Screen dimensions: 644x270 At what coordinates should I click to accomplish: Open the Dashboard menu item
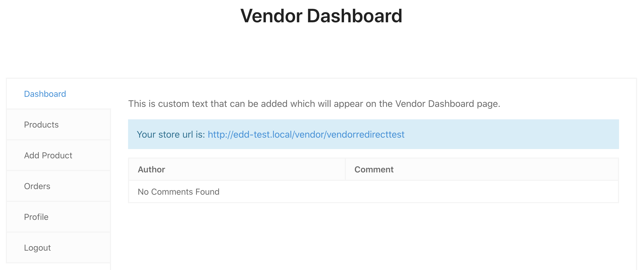pyautogui.click(x=45, y=94)
